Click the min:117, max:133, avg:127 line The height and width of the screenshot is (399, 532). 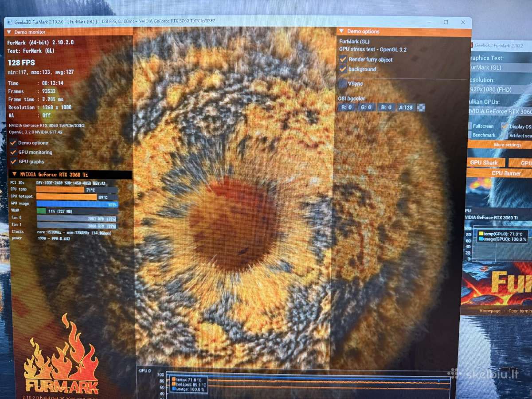[x=41, y=72]
